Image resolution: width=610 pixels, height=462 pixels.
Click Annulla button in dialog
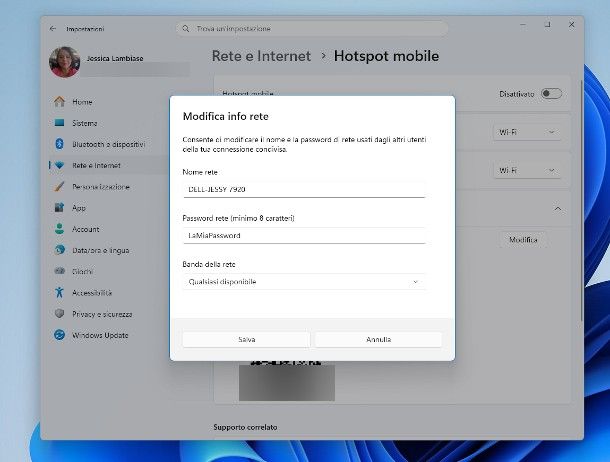pyautogui.click(x=379, y=340)
